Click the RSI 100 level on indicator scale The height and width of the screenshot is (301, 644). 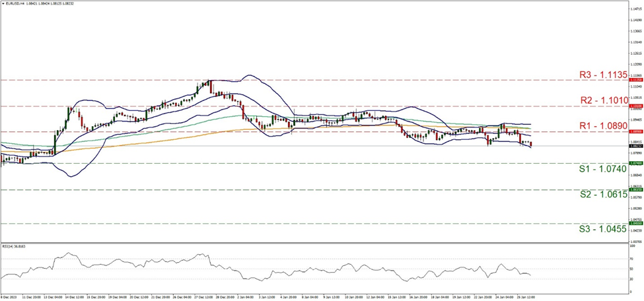click(x=631, y=246)
